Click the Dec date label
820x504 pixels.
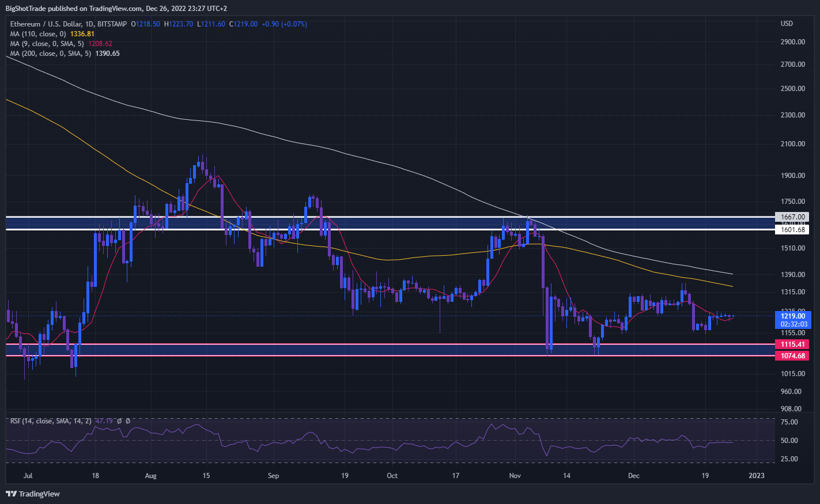coord(633,476)
